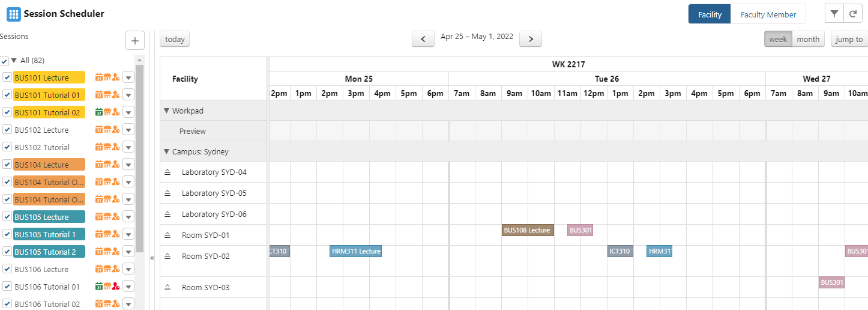The height and width of the screenshot is (310, 868).
Task: Click the Session Scheduler app grid icon
Action: (13, 14)
